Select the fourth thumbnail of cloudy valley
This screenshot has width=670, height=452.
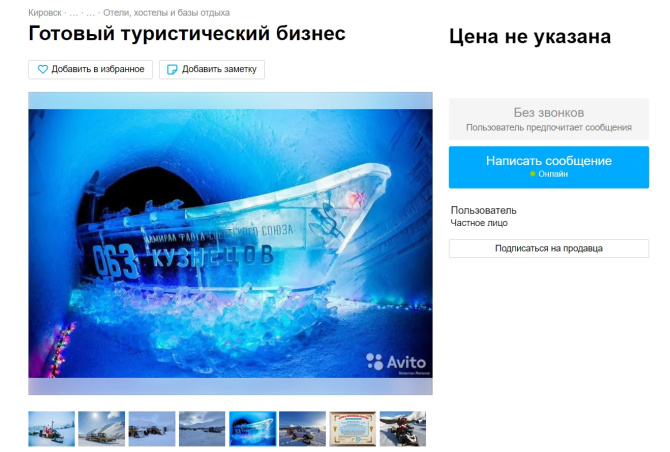pos(202,429)
